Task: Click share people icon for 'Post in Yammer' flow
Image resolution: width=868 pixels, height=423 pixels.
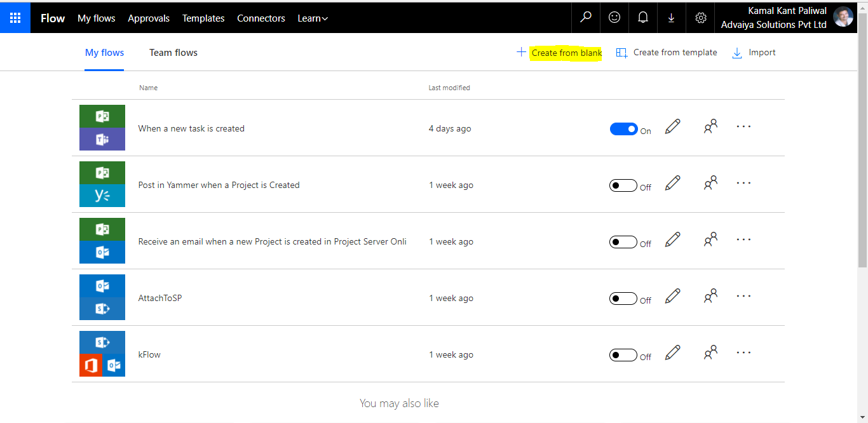Action: click(x=710, y=184)
